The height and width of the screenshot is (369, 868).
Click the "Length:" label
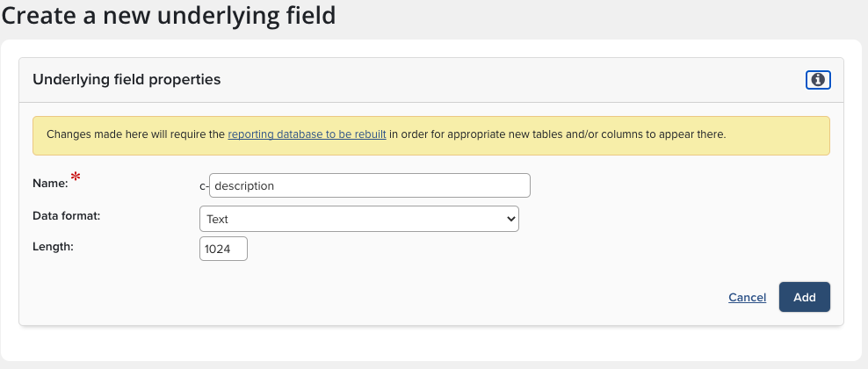53,246
